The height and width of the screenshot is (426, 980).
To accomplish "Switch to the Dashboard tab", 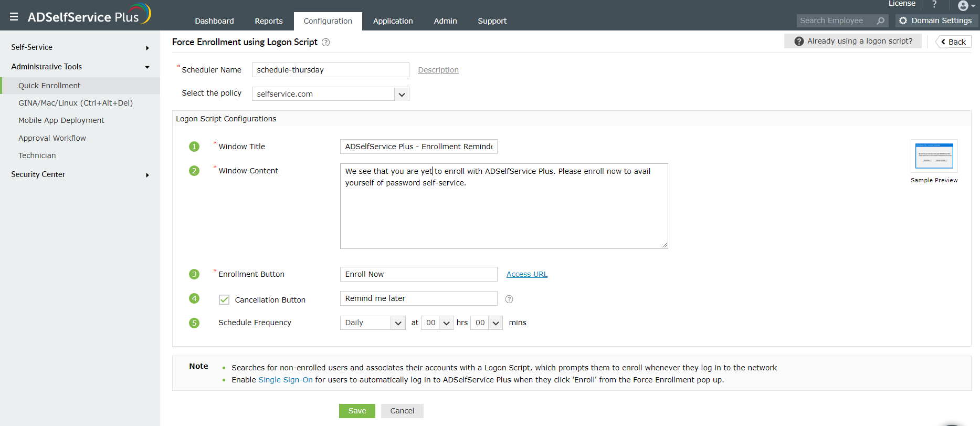I will pyautogui.click(x=214, y=21).
